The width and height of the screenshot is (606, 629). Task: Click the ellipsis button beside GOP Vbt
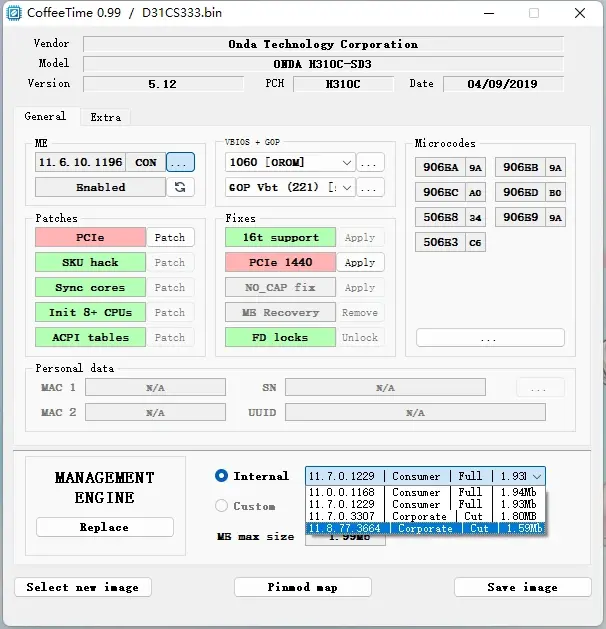coord(370,187)
